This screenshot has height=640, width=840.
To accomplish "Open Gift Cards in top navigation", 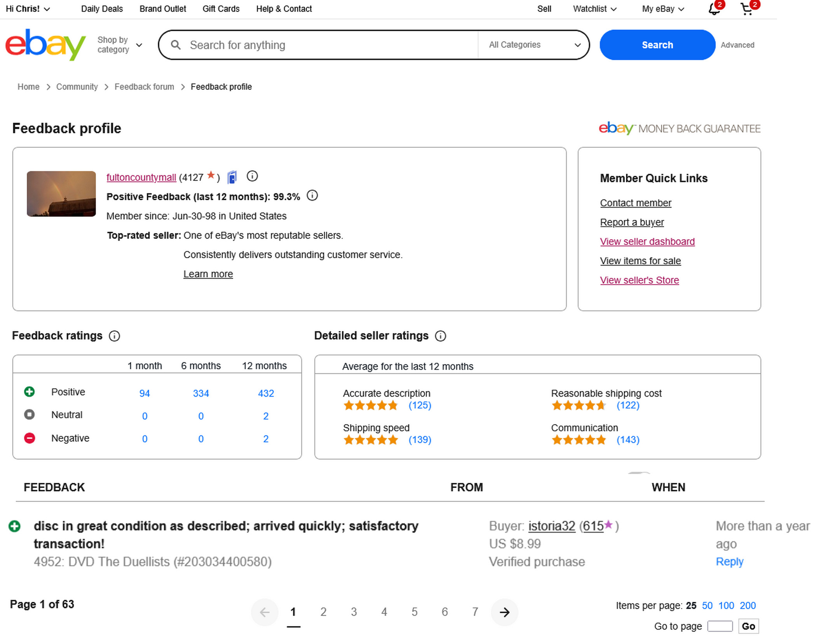I will click(221, 9).
